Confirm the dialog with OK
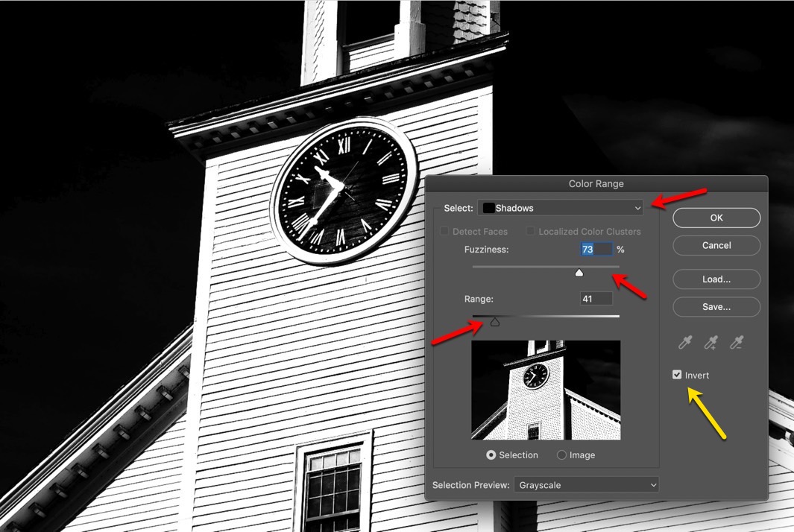The height and width of the screenshot is (532, 794). pyautogui.click(x=716, y=218)
